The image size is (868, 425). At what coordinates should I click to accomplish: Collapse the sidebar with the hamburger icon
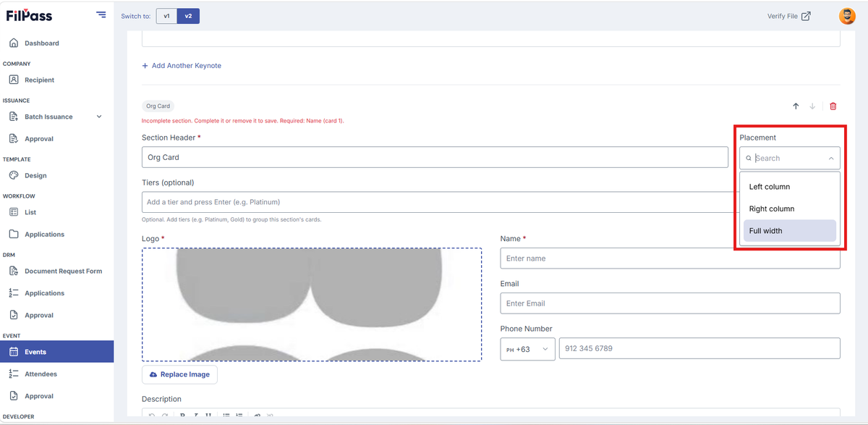coord(101,15)
